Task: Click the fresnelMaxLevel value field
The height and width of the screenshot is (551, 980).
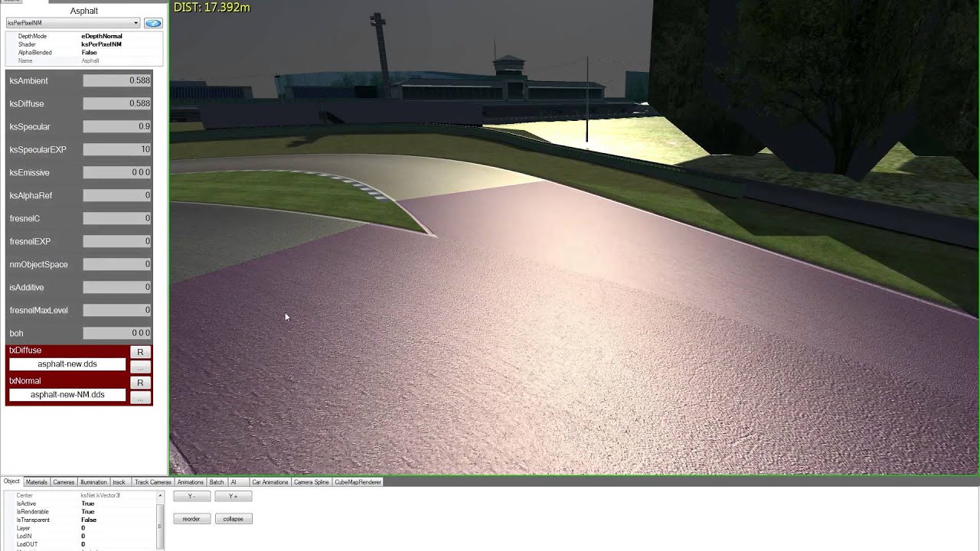Action: point(117,310)
